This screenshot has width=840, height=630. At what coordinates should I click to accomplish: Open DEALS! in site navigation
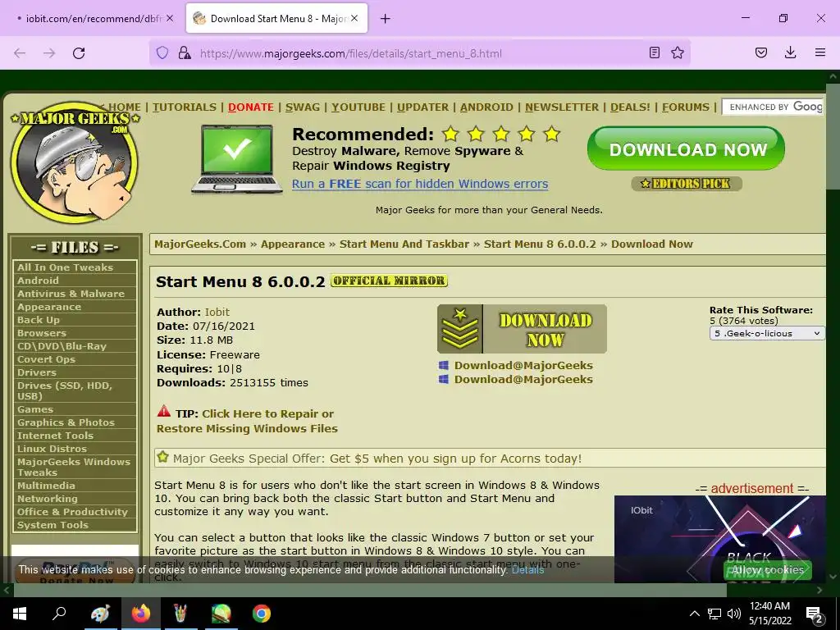630,107
